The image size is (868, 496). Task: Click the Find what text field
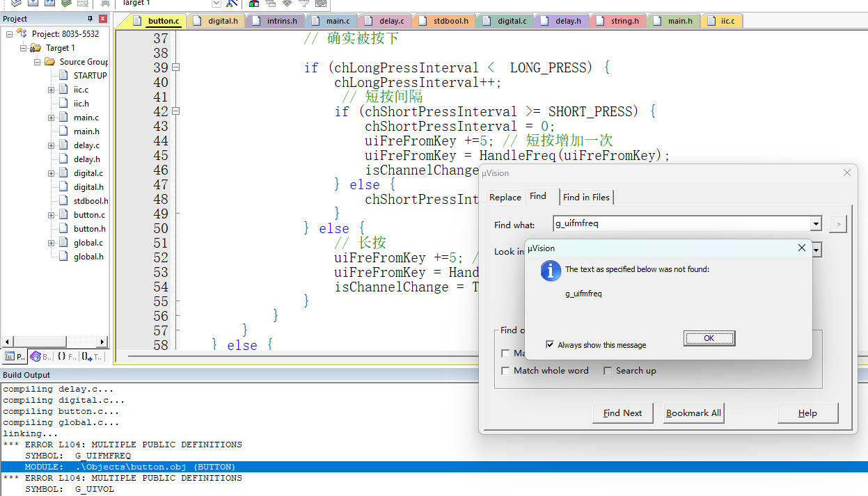(681, 224)
